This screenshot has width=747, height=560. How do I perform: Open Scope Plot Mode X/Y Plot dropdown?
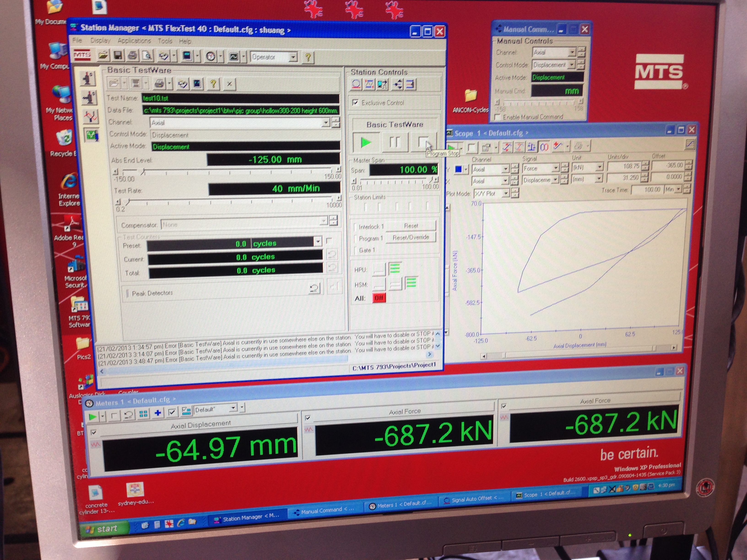pyautogui.click(x=506, y=194)
